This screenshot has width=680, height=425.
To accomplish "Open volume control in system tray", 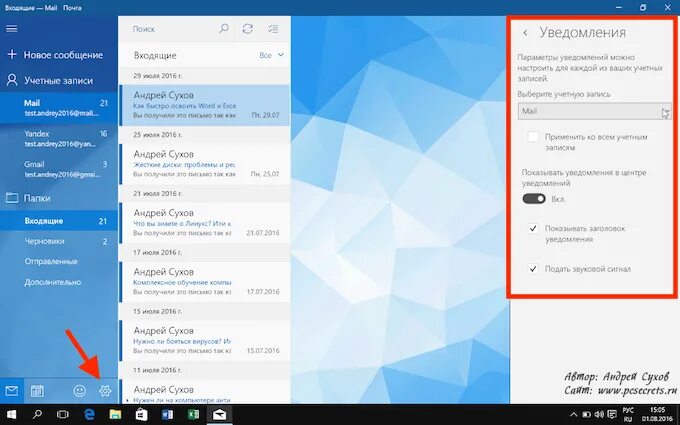I will click(599, 415).
